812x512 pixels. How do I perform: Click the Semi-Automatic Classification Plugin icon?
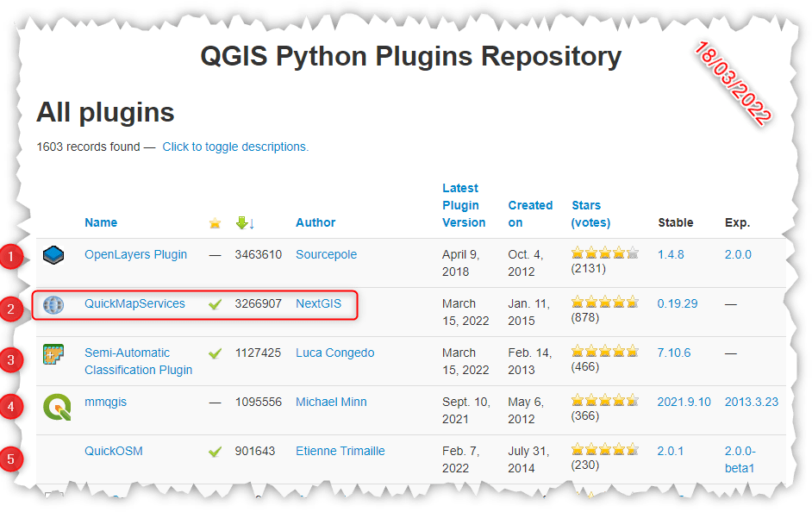point(54,354)
